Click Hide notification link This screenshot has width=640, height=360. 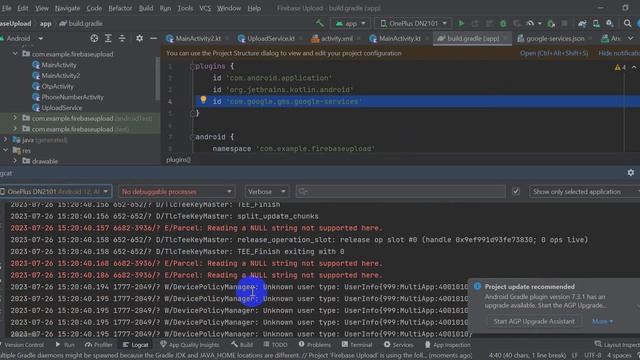tap(619, 53)
